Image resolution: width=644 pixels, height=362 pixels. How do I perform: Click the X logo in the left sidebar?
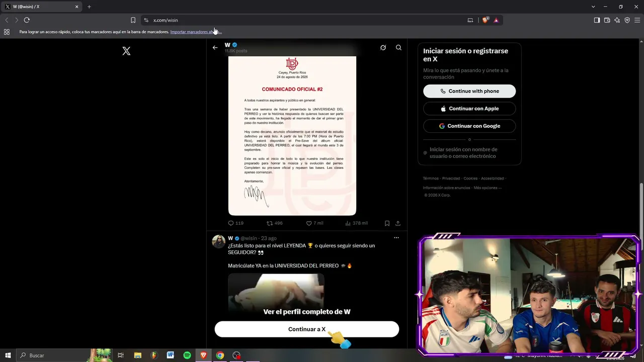[126, 51]
